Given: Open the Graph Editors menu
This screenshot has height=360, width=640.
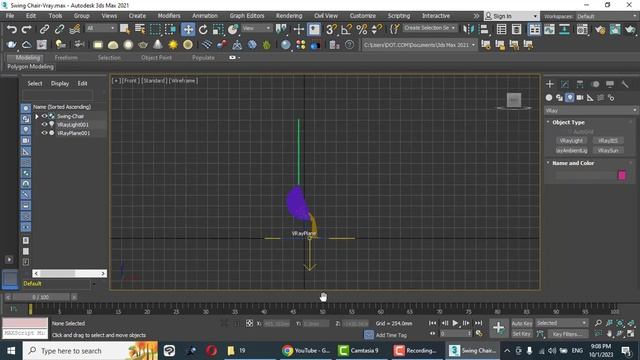Looking at the screenshot, I should (x=247, y=16).
